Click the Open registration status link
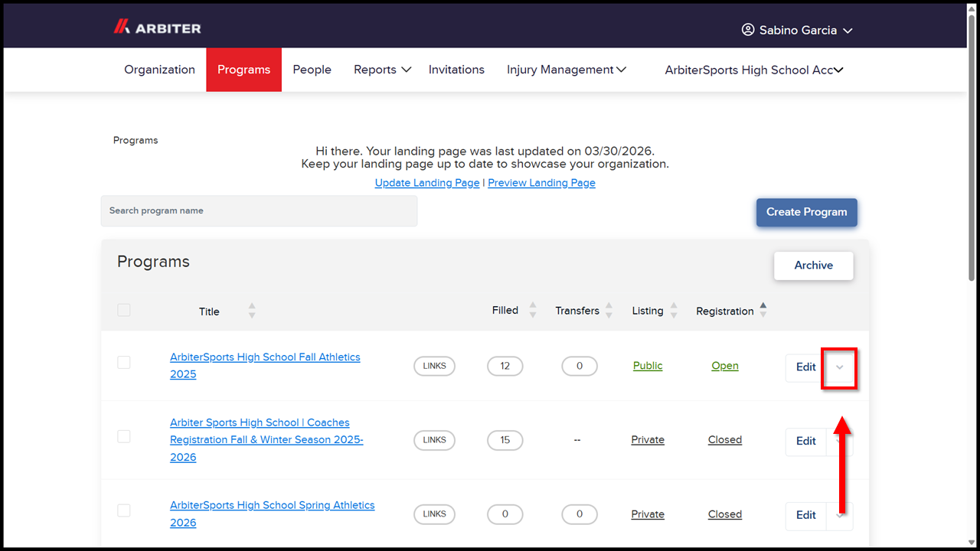The image size is (980, 551). pyautogui.click(x=725, y=366)
